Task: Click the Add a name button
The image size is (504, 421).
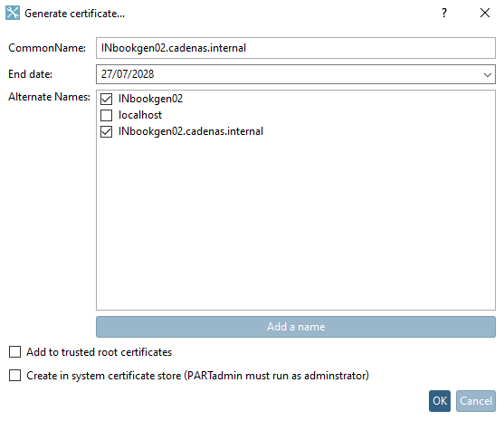Action: (295, 327)
